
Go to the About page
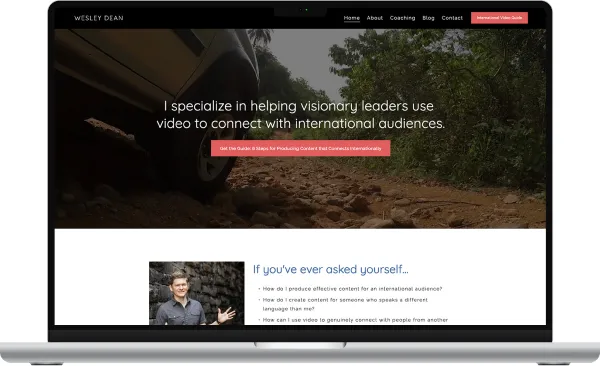click(x=374, y=18)
